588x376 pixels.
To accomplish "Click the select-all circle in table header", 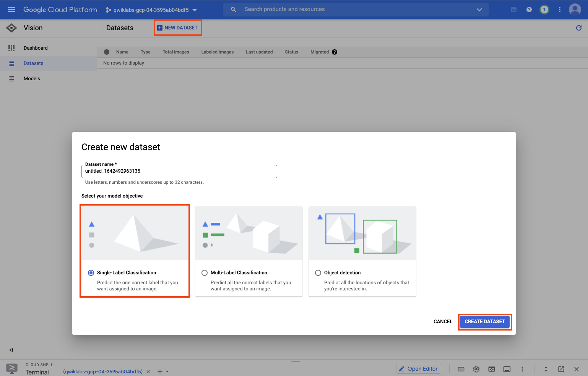I will pyautogui.click(x=107, y=52).
